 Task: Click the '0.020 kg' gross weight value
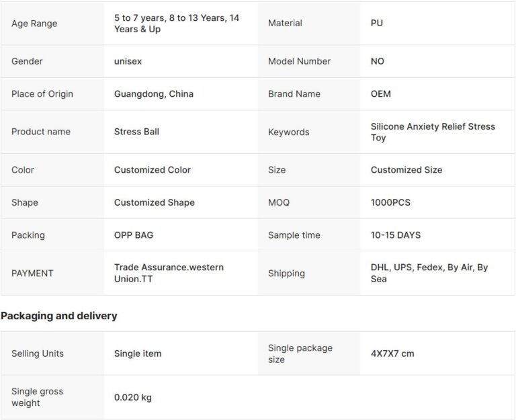coord(133,397)
